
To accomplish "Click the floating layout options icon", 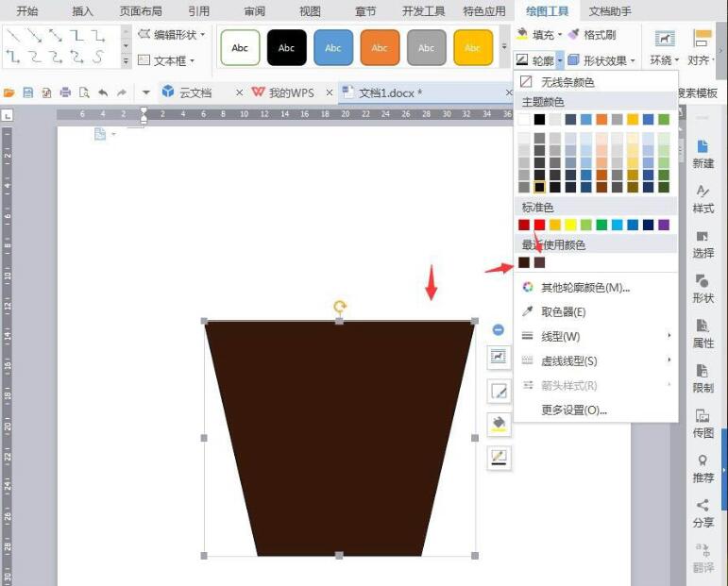I will (499, 357).
